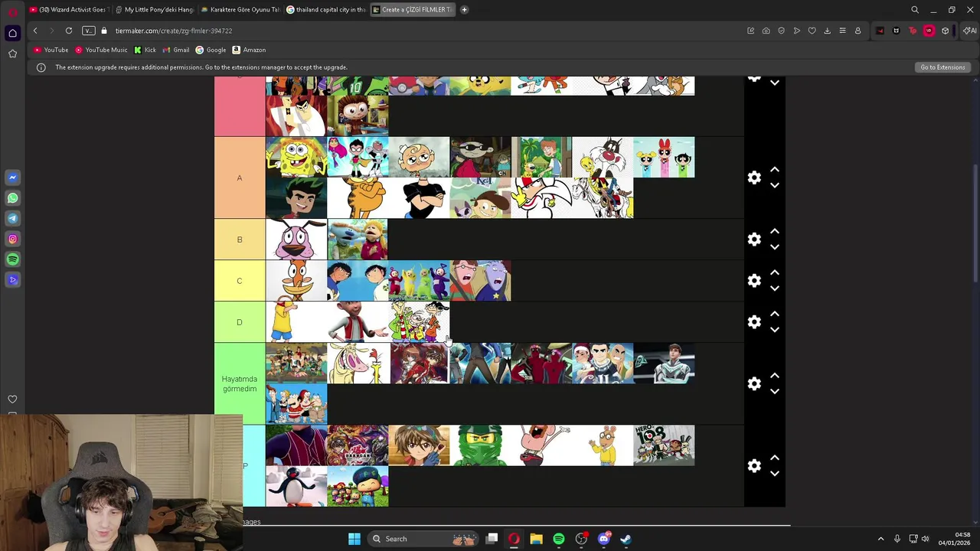Select Ninjago green ninja image
Image resolution: width=980 pixels, height=551 pixels.
[x=480, y=445]
